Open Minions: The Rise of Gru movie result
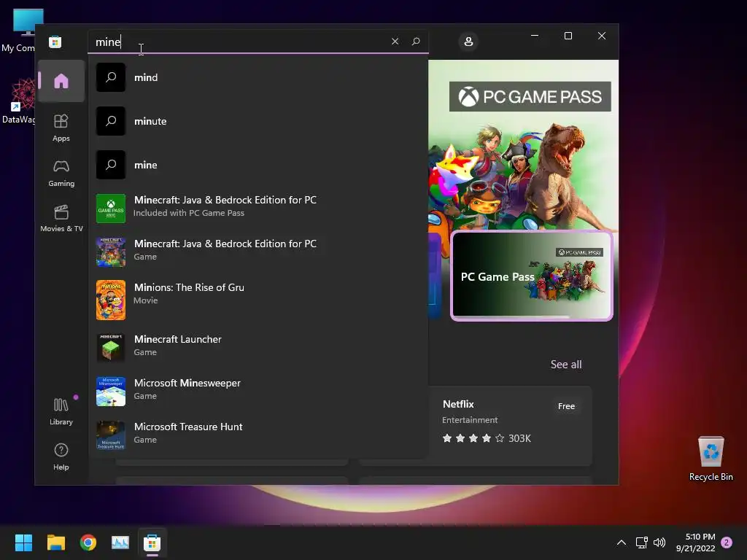The height and width of the screenshot is (560, 747). point(258,298)
